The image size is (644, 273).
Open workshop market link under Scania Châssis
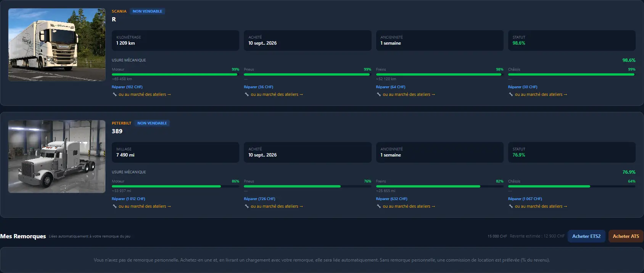[541, 94]
